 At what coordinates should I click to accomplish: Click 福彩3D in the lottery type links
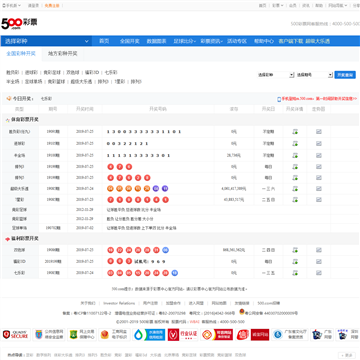point(92,72)
